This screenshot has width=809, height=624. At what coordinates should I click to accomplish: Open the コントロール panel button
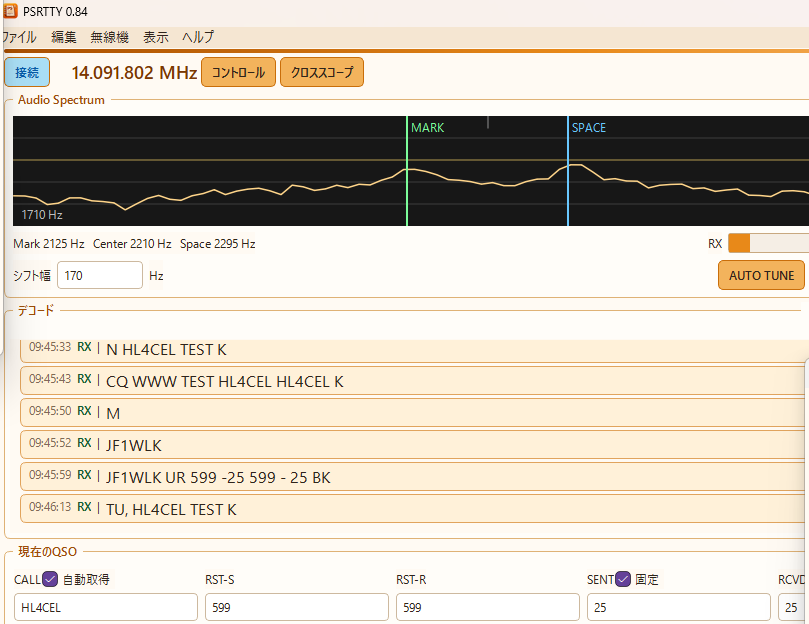238,72
